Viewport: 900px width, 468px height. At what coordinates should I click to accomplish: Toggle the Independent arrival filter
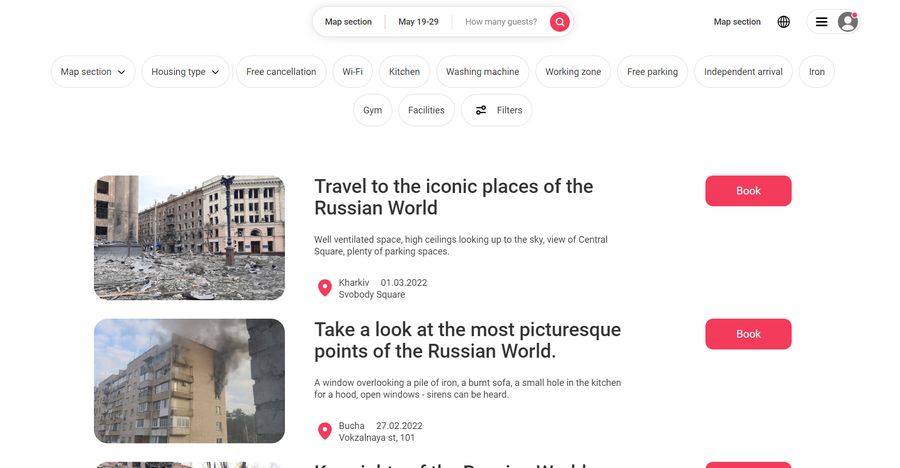tap(743, 72)
